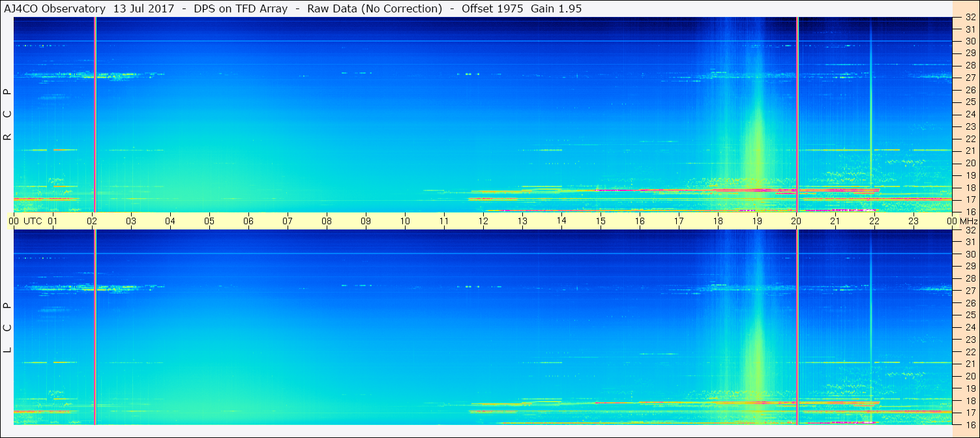980x438 pixels.
Task: Click the vertical spike at 20 UTC in LCP panel
Action: [797, 327]
